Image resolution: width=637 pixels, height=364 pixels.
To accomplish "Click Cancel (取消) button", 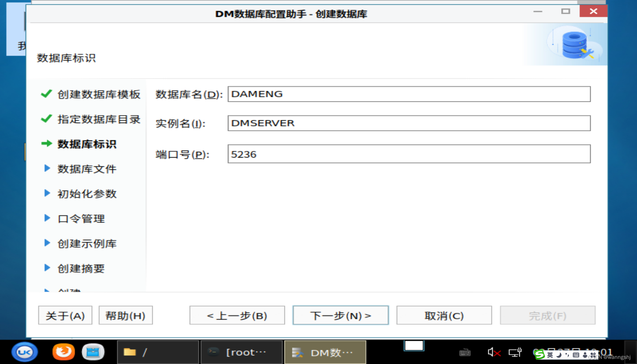I will (444, 315).
